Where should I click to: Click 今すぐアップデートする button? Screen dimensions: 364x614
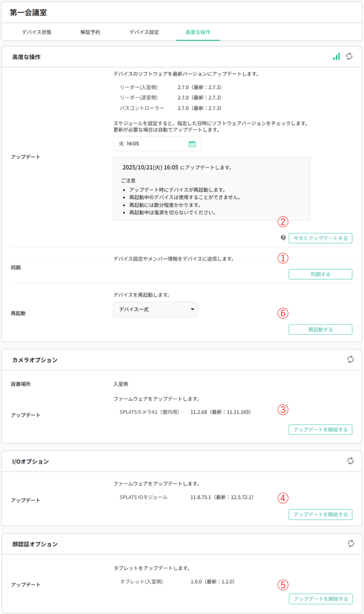tap(320, 238)
